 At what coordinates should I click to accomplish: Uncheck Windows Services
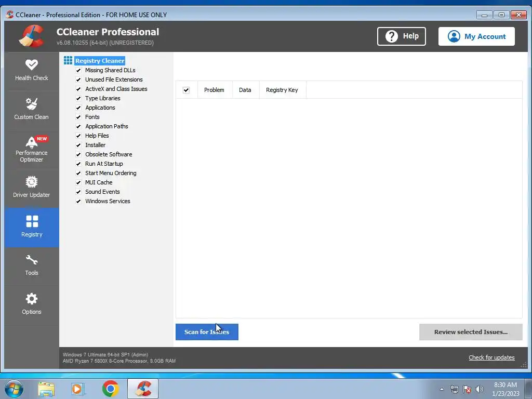(78, 201)
